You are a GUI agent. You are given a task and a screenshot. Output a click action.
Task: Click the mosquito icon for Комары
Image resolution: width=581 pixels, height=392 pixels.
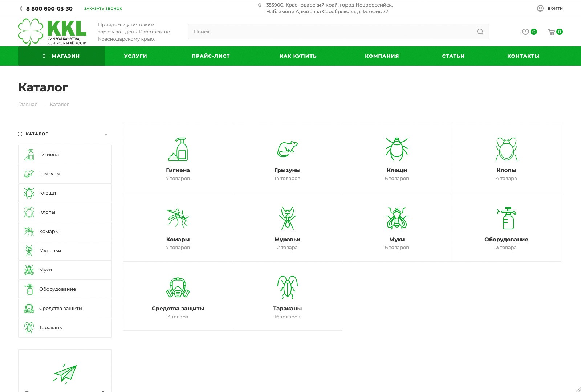[x=178, y=218]
